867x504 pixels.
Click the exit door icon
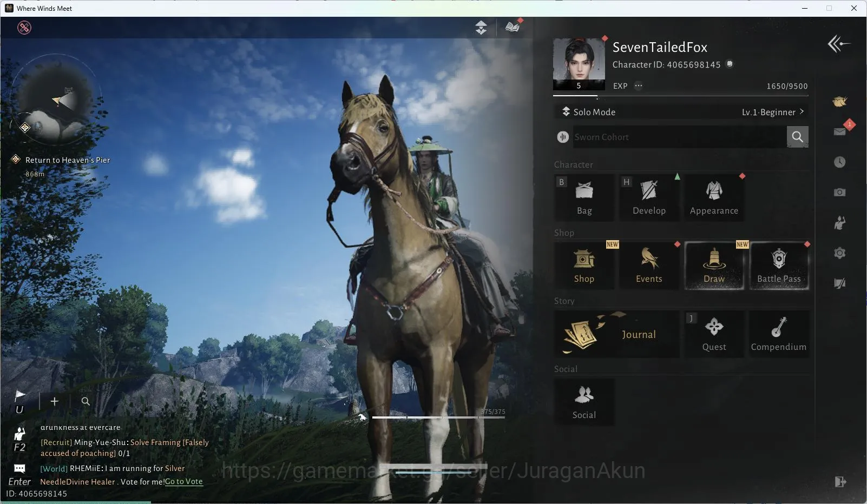pos(840,482)
